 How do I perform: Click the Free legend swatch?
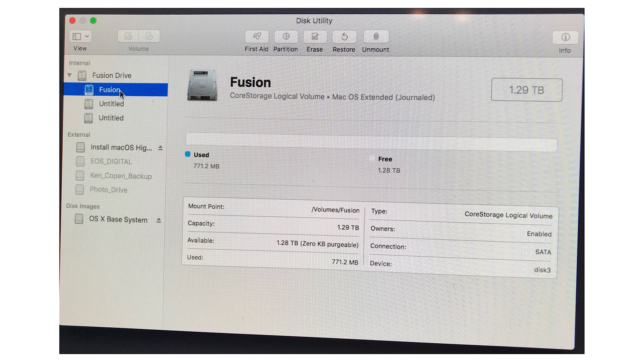point(372,159)
